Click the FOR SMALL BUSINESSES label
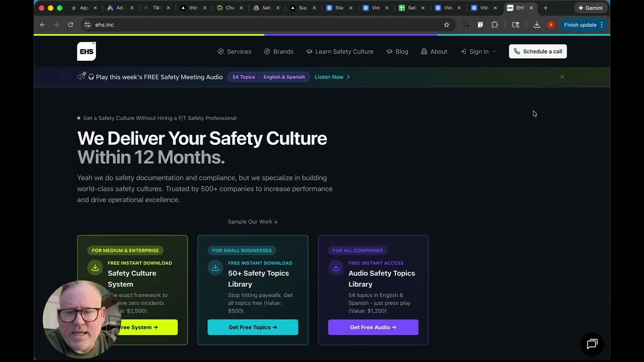The image size is (644, 362). coord(242,250)
